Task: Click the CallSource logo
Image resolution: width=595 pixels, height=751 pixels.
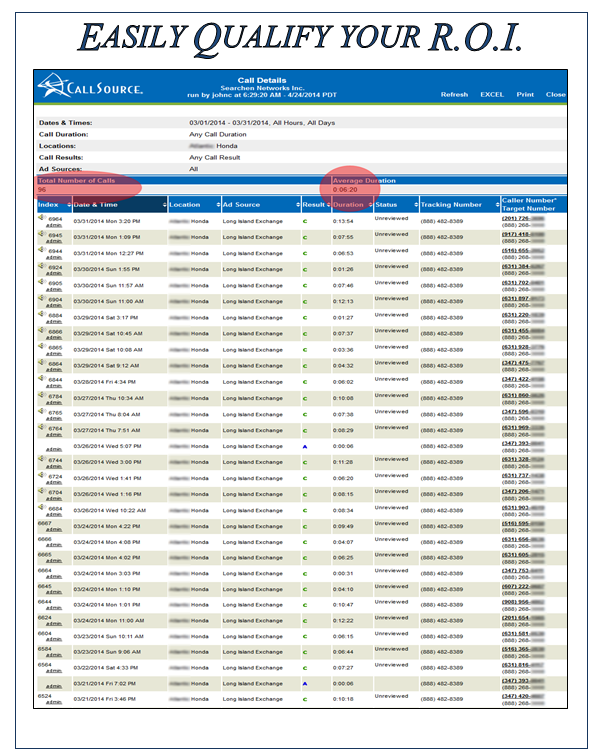Action: tap(90, 86)
